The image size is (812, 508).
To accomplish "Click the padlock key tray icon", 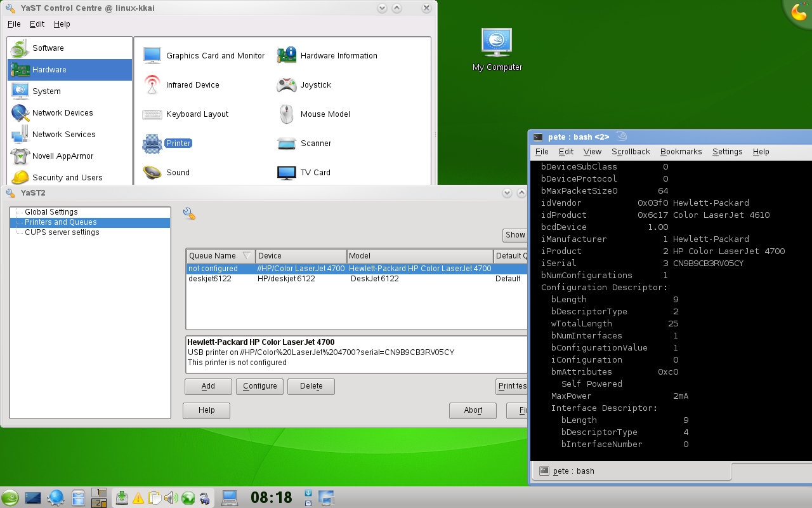I will point(204,498).
